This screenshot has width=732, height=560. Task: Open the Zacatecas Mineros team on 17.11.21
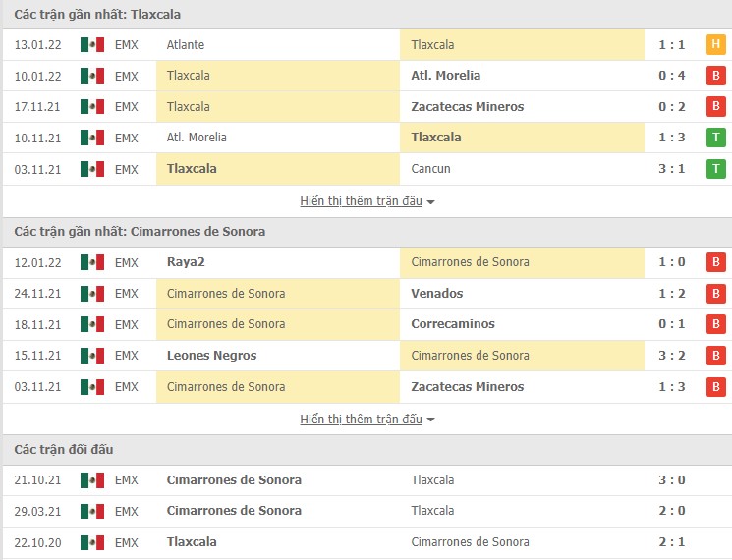pyautogui.click(x=468, y=107)
